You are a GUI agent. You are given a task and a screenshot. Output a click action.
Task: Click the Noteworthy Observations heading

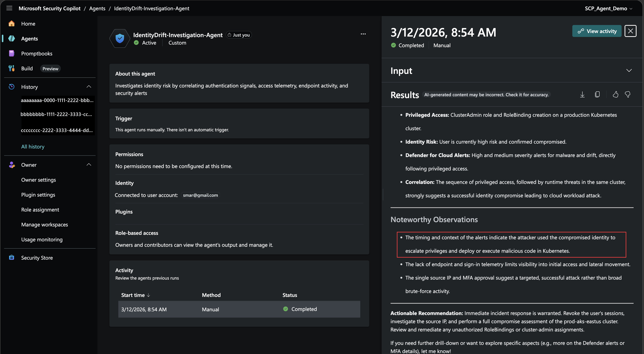click(x=434, y=219)
